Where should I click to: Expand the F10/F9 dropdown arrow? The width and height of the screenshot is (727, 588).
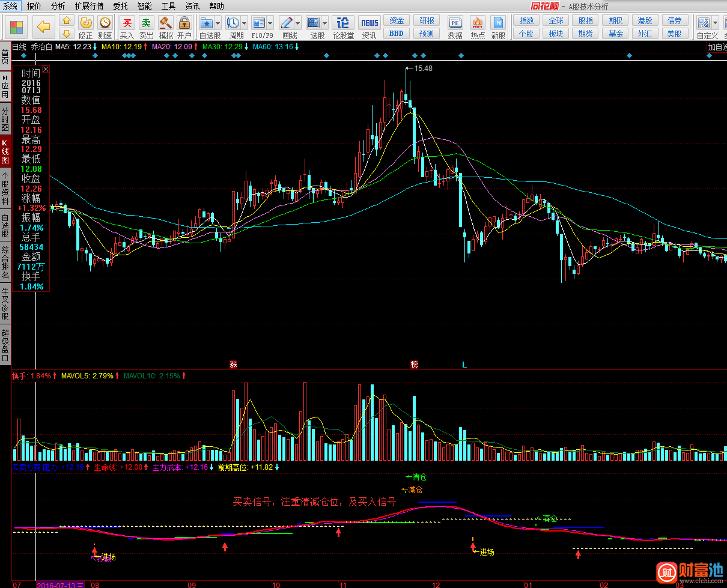point(270,23)
